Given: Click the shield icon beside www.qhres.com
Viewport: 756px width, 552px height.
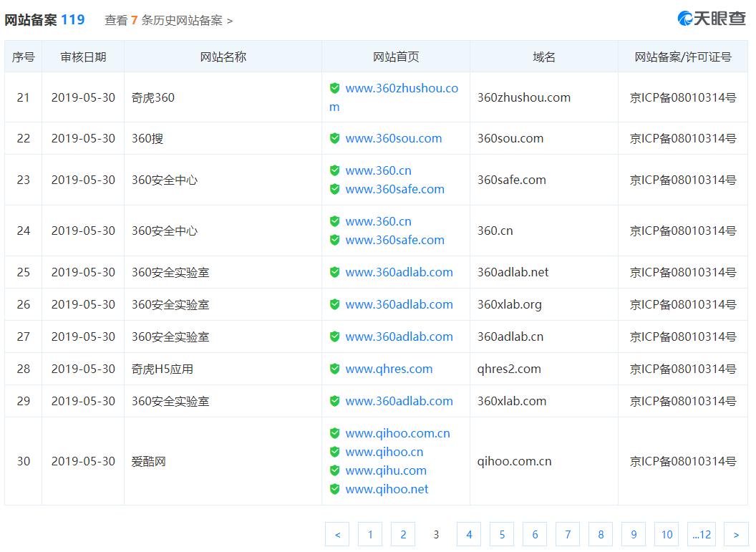Looking at the screenshot, I should (x=334, y=369).
